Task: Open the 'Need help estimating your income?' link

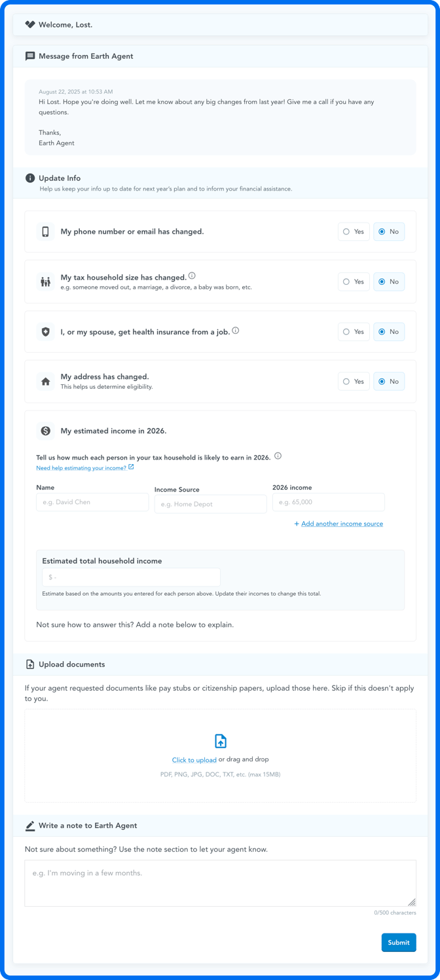Action: tap(81, 468)
